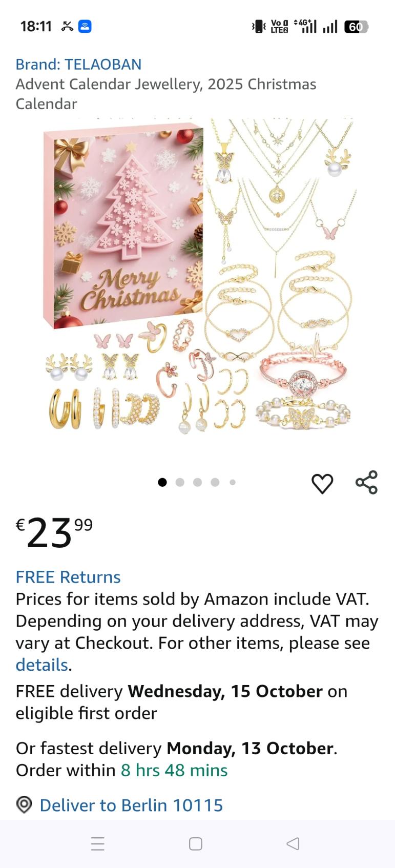Image resolution: width=395 pixels, height=868 pixels.
Task: Open the FREE Returns link
Action: click(x=68, y=577)
